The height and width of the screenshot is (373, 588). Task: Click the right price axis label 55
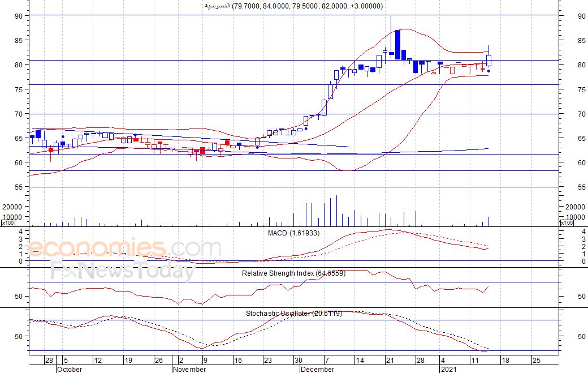[x=582, y=187]
